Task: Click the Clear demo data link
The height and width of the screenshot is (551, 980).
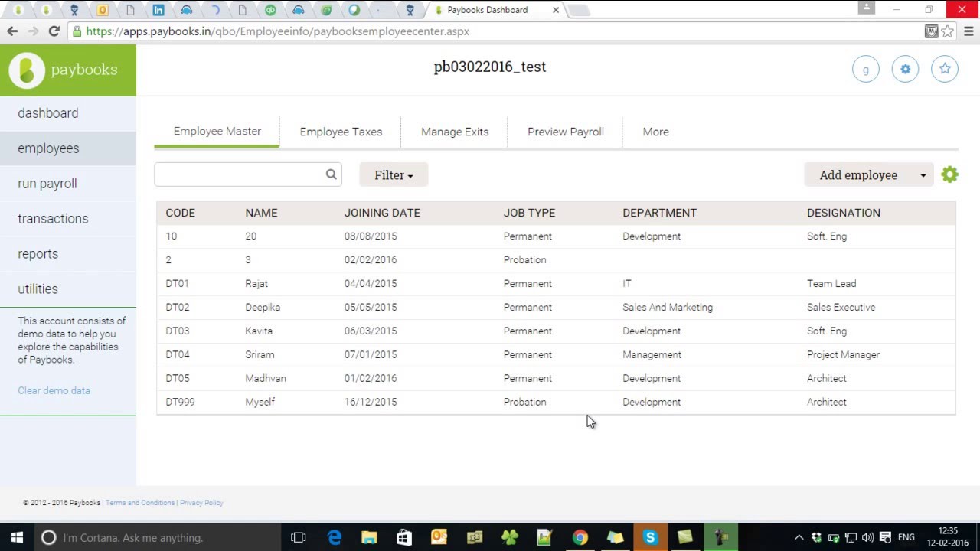Action: coord(54,390)
